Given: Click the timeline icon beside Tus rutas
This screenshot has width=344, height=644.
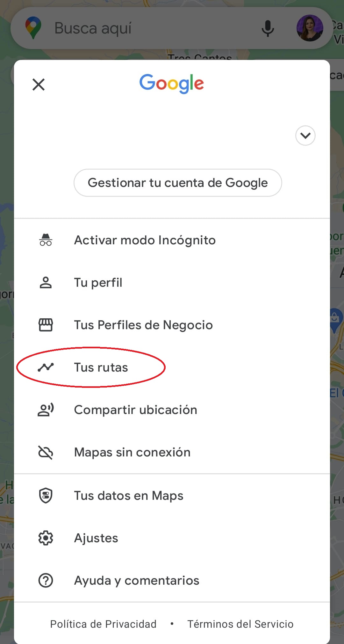Looking at the screenshot, I should tap(46, 367).
